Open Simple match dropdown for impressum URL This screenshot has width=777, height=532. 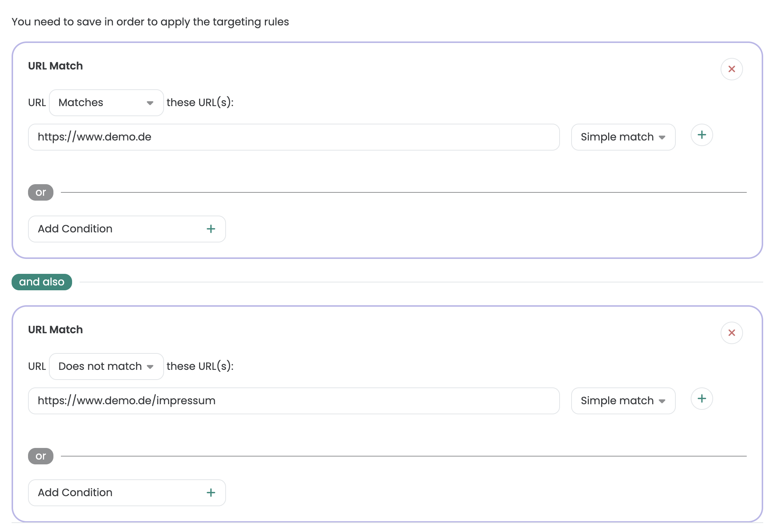[x=623, y=401]
